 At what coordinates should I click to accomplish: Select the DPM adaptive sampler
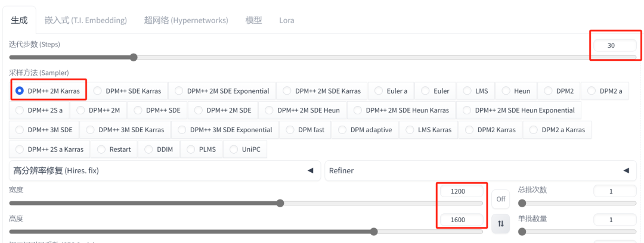pos(365,130)
